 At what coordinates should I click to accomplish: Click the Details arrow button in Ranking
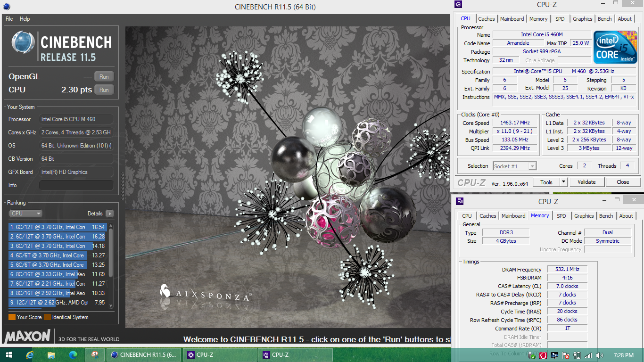[x=109, y=214]
